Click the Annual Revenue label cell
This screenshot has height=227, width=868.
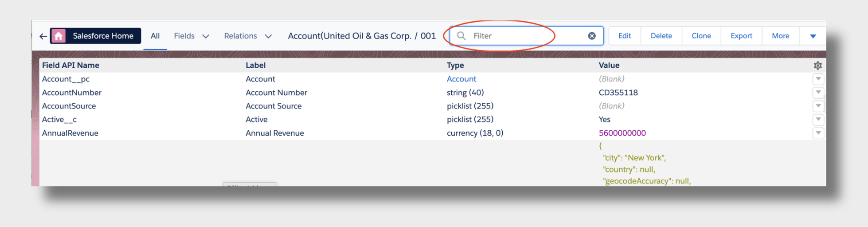[x=275, y=133]
